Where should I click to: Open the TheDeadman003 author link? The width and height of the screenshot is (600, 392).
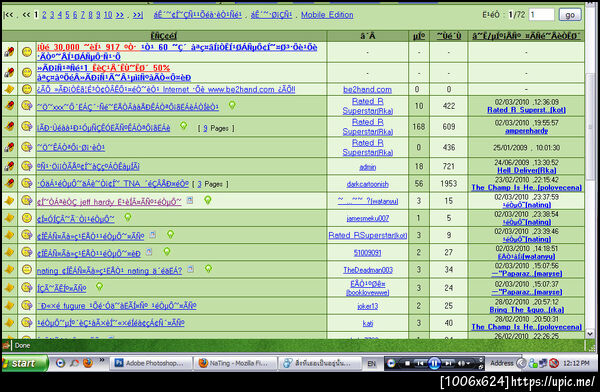tap(367, 270)
